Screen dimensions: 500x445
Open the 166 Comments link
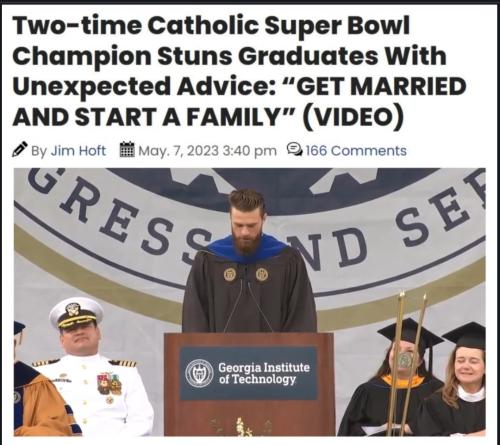point(356,151)
